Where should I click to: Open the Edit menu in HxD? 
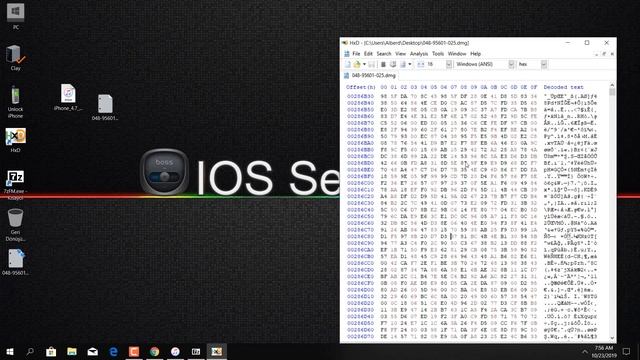coord(368,54)
